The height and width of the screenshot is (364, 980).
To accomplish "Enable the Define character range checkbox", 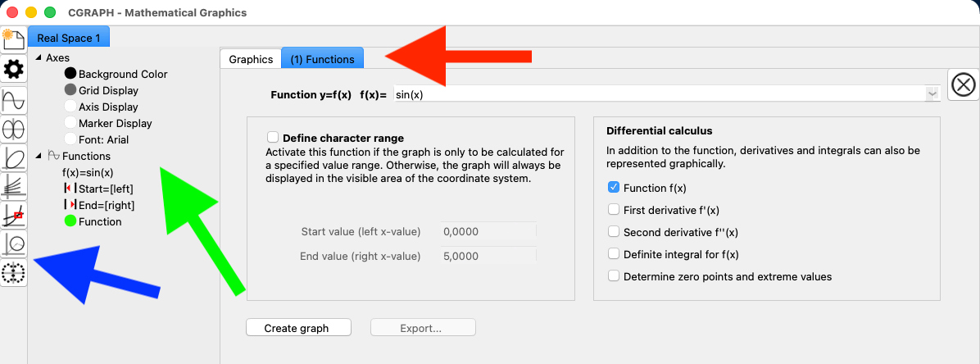I will point(273,138).
